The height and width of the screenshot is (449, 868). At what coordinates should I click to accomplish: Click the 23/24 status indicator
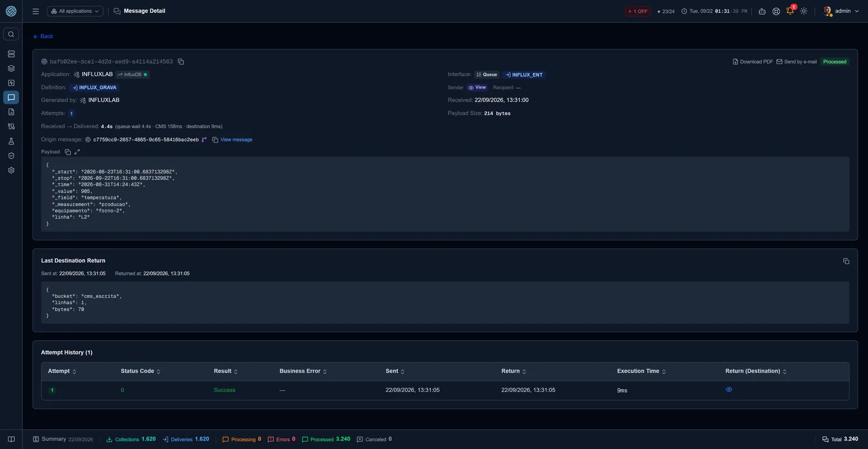(666, 11)
